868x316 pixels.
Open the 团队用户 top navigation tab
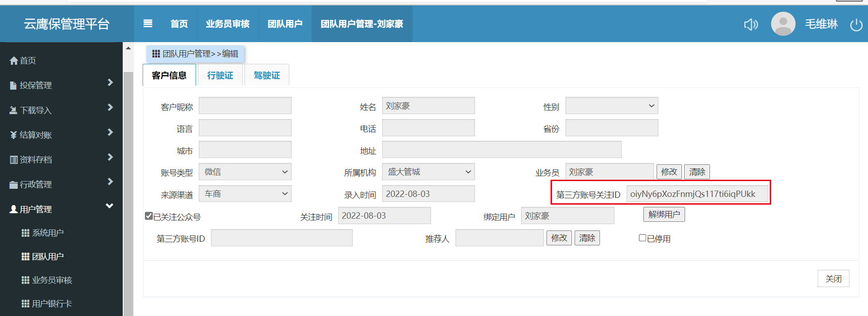pyautogui.click(x=285, y=24)
